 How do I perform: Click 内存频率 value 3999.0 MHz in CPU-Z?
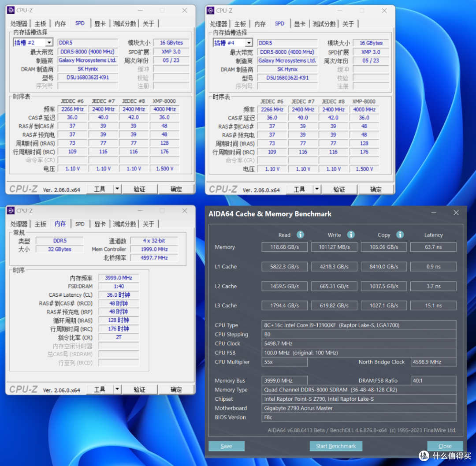click(x=119, y=278)
